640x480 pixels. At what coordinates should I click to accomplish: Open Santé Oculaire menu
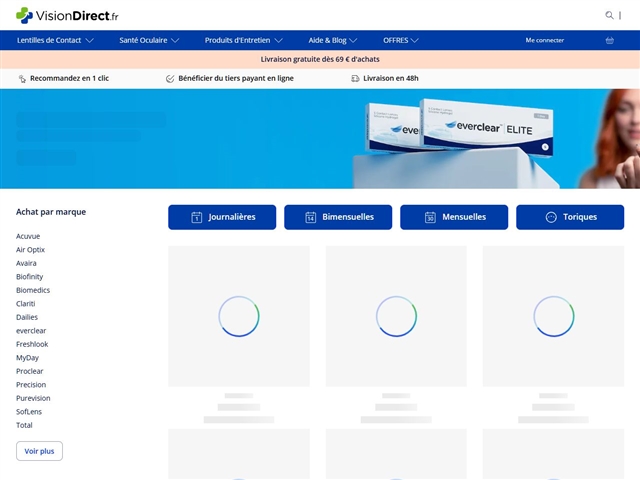pyautogui.click(x=143, y=40)
